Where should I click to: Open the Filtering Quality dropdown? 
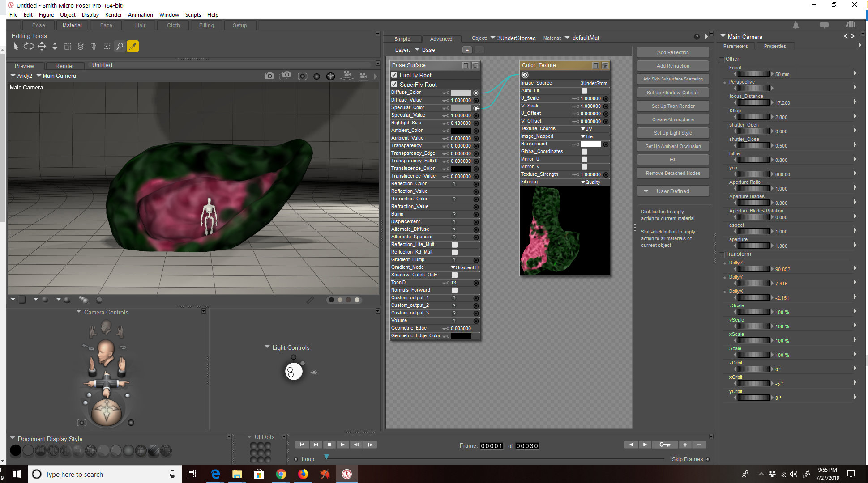point(590,182)
